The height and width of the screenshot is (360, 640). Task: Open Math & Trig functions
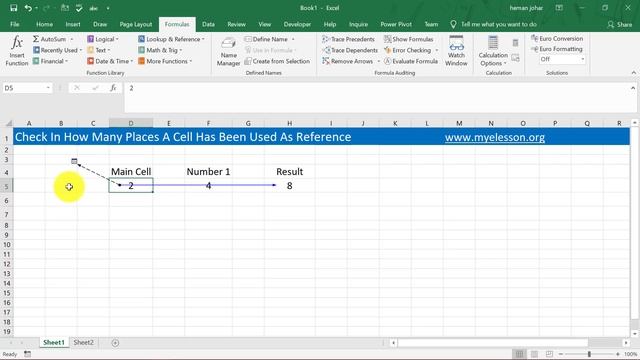pyautogui.click(x=160, y=50)
